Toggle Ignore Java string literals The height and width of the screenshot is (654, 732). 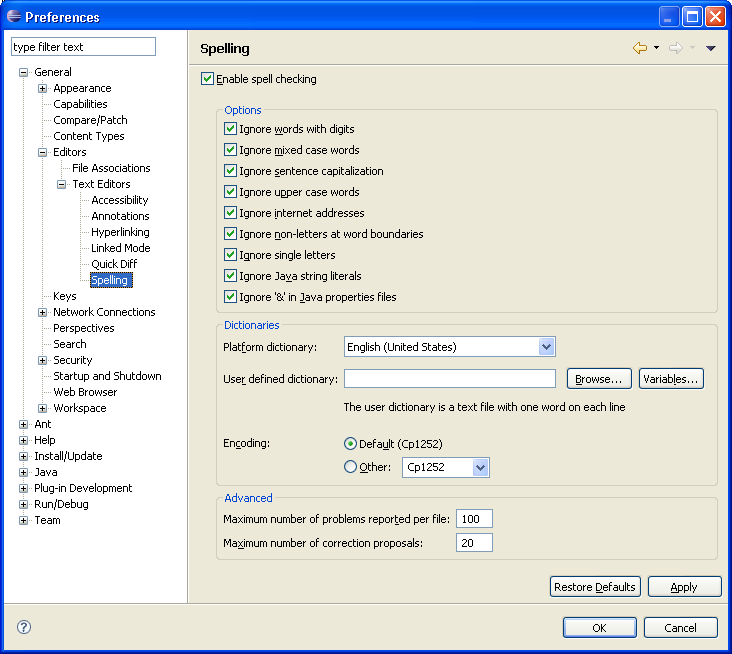point(230,275)
